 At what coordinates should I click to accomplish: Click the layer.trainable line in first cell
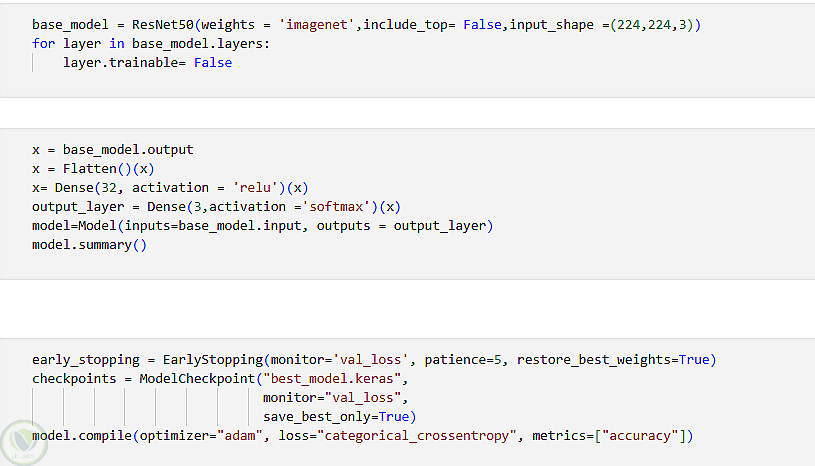coord(148,63)
